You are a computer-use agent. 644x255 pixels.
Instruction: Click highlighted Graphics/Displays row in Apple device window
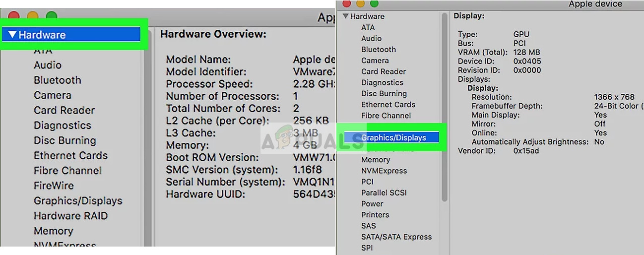click(391, 137)
